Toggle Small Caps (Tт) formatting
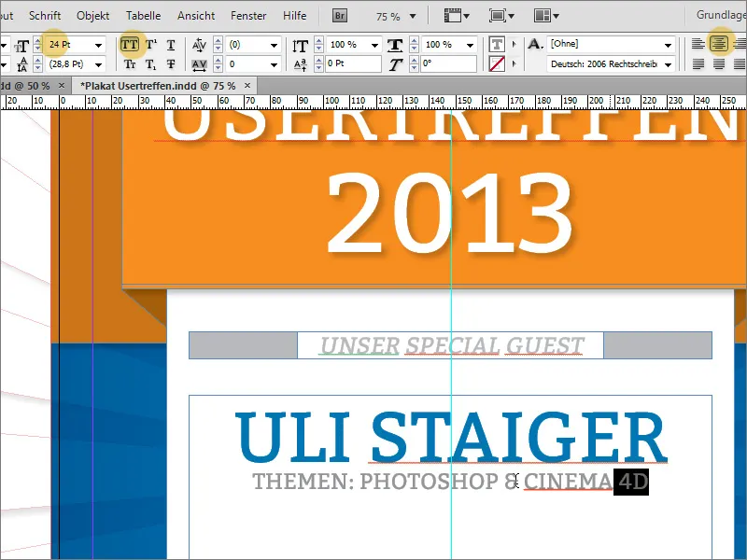The image size is (747, 560). 130,63
